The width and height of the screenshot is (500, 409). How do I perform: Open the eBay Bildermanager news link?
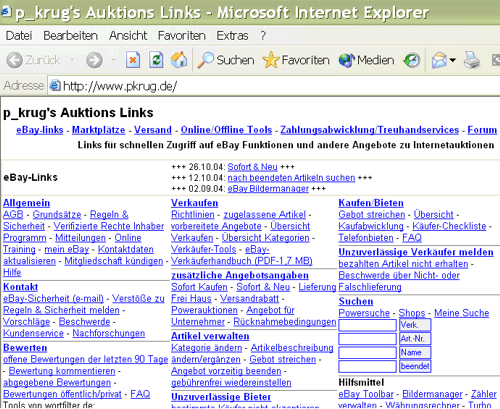pos(268,189)
